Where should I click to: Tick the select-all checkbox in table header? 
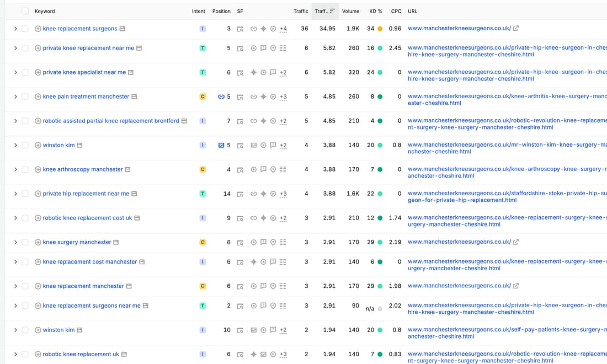coord(25,11)
